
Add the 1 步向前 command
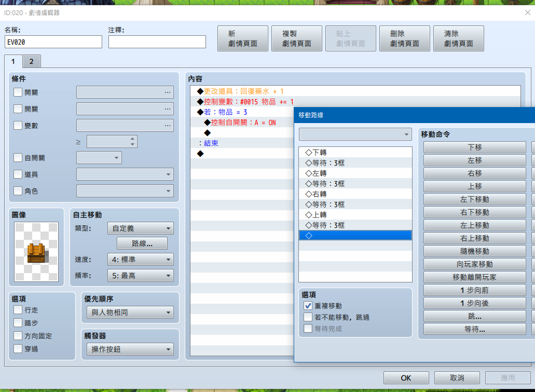[x=475, y=290]
